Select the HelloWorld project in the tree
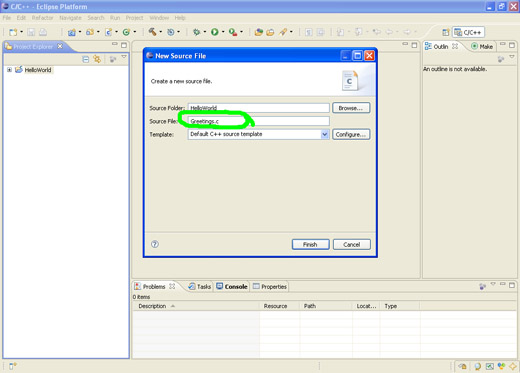Image resolution: width=520 pixels, height=373 pixels. [x=38, y=70]
